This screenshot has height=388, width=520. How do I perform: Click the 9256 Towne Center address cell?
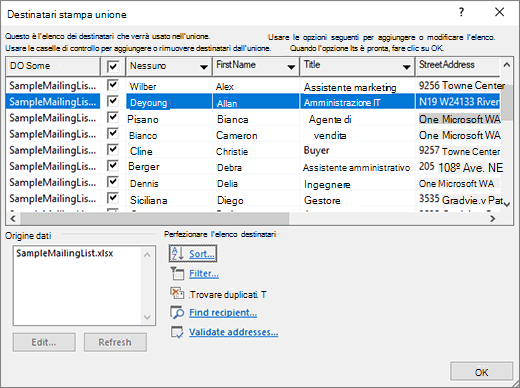click(458, 86)
